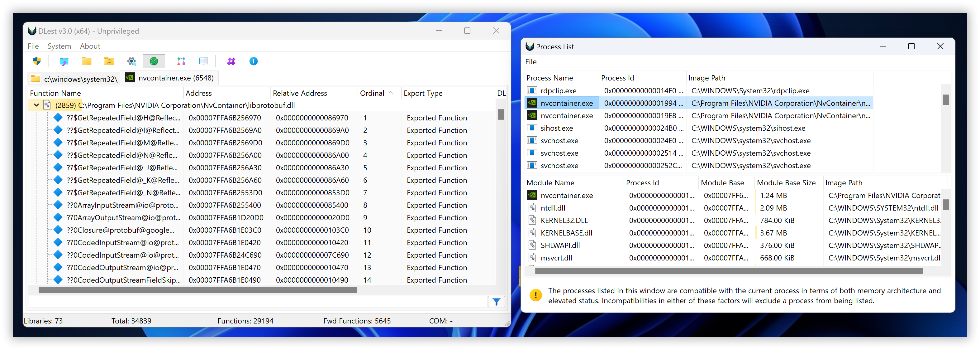This screenshot has height=350, width=980.
Task: Click the folder with magnifier icon
Action: click(x=109, y=61)
